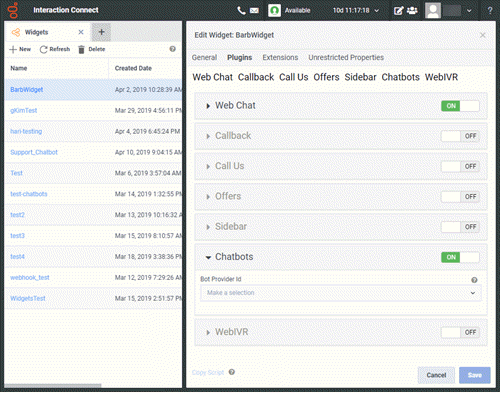This screenshot has height=393, width=500.
Task: Open the gKimTest widget link
Action: click(x=24, y=111)
